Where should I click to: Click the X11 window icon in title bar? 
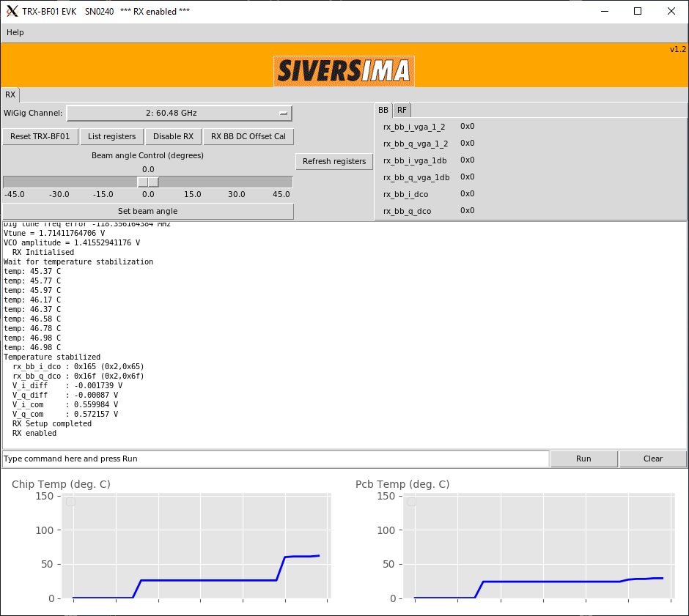click(12, 11)
